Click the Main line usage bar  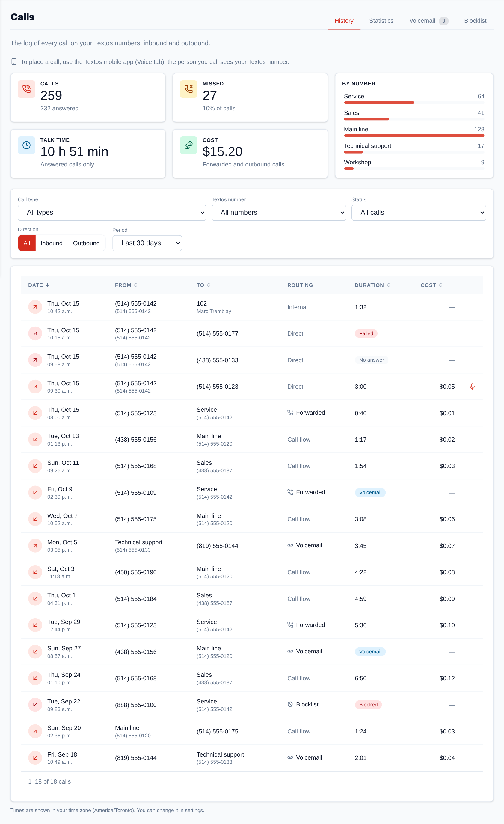[414, 136]
